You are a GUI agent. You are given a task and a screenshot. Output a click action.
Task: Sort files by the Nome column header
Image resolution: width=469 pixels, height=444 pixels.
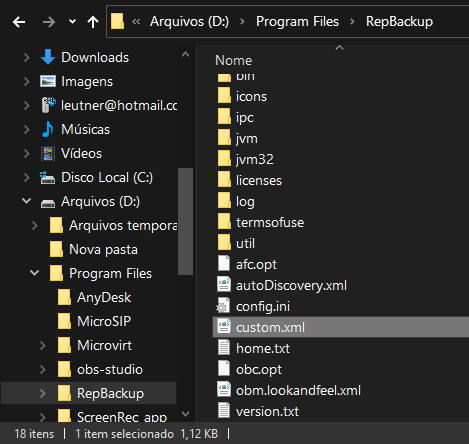point(234,60)
